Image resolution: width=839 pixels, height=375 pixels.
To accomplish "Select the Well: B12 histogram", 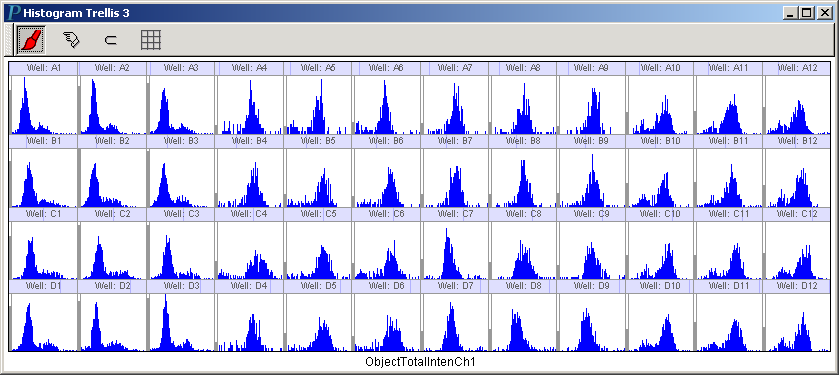I will [797, 178].
